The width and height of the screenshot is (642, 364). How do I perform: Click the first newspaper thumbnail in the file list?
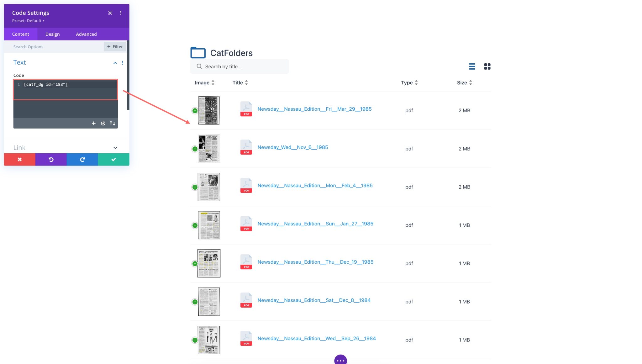tap(208, 110)
